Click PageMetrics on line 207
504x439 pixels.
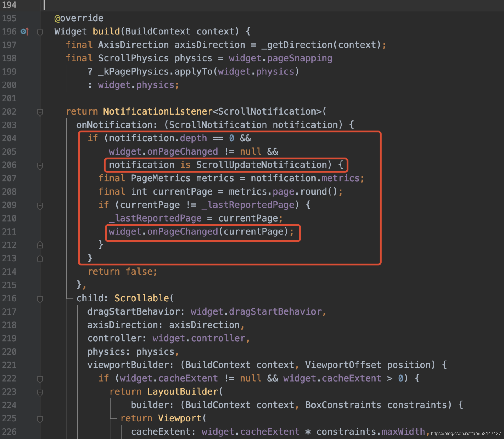click(x=161, y=178)
